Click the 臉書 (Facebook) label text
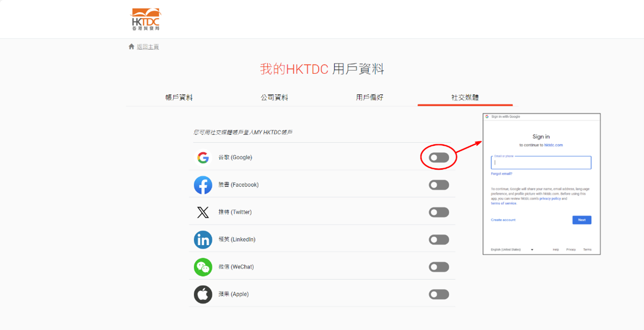644x330 pixels. coord(238,185)
